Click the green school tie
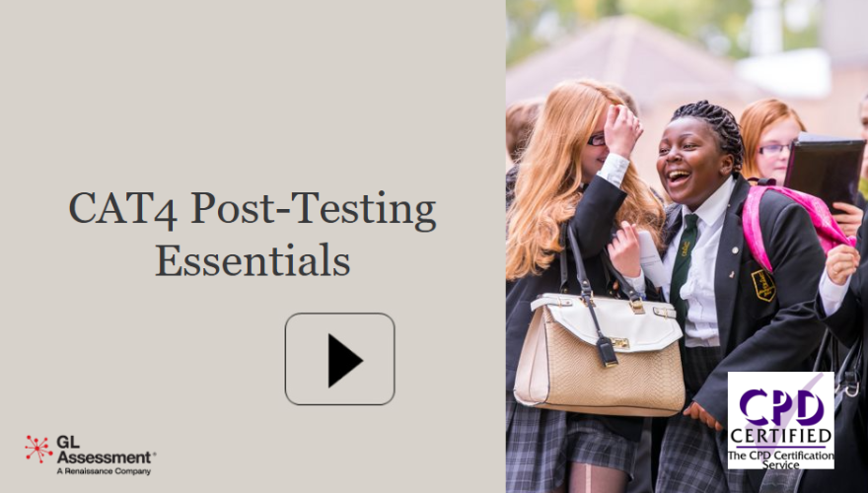Image resolution: width=868 pixels, height=493 pixels. [684, 261]
